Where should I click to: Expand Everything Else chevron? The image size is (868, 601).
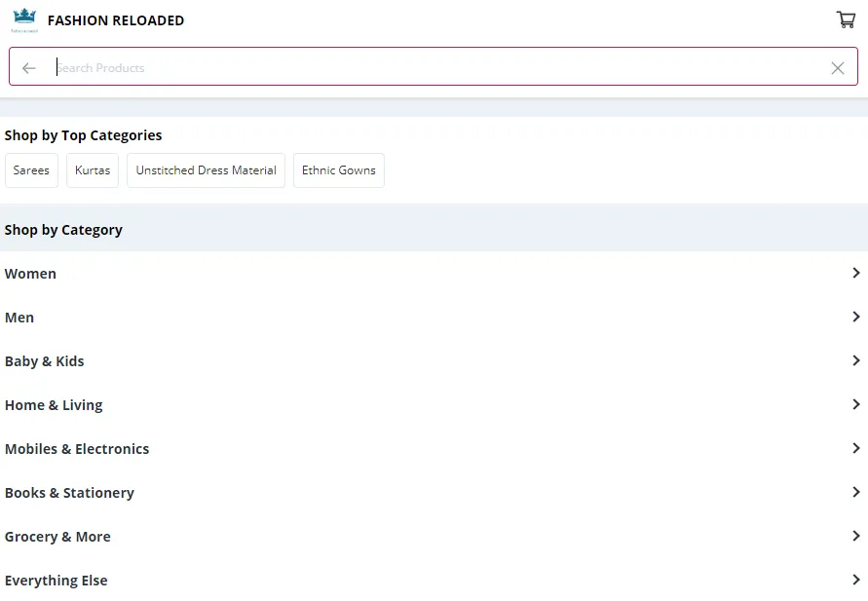tap(855, 580)
